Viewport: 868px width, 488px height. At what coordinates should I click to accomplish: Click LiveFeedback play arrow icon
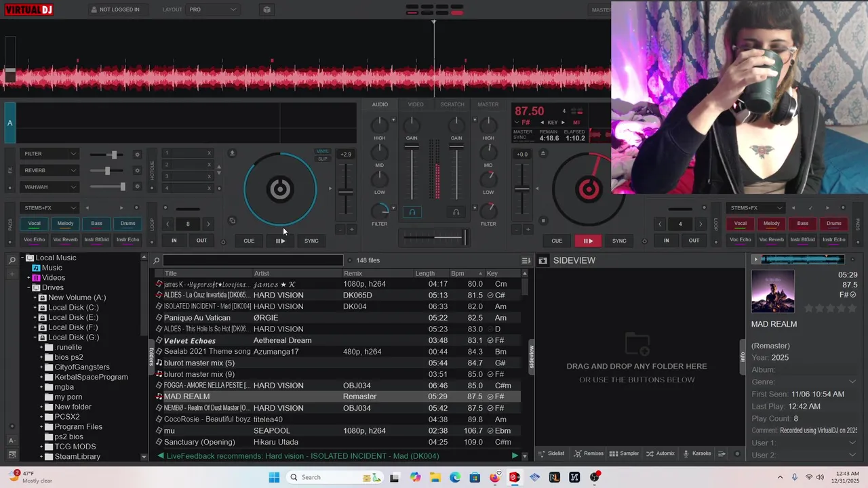click(x=515, y=456)
